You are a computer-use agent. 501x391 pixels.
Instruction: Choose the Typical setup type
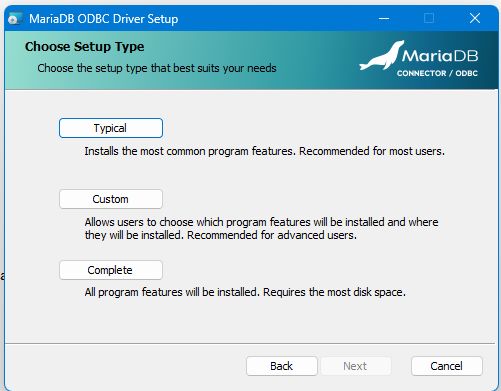(x=111, y=128)
